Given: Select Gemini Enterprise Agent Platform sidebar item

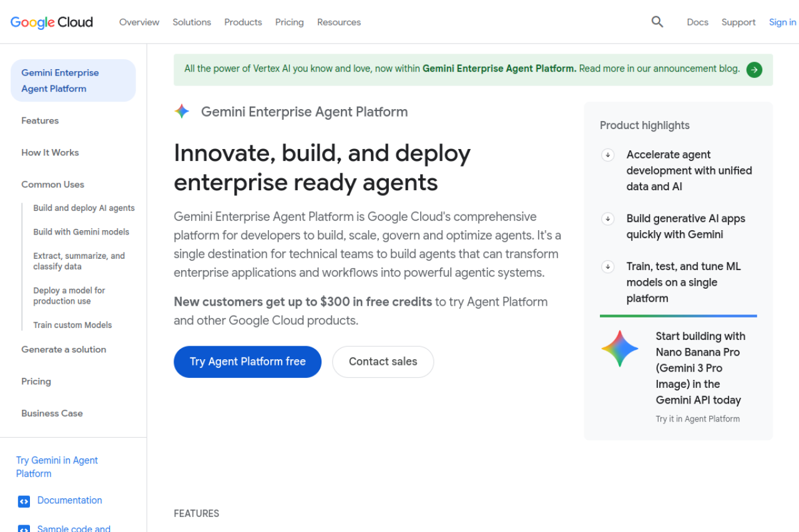Looking at the screenshot, I should pyautogui.click(x=73, y=80).
